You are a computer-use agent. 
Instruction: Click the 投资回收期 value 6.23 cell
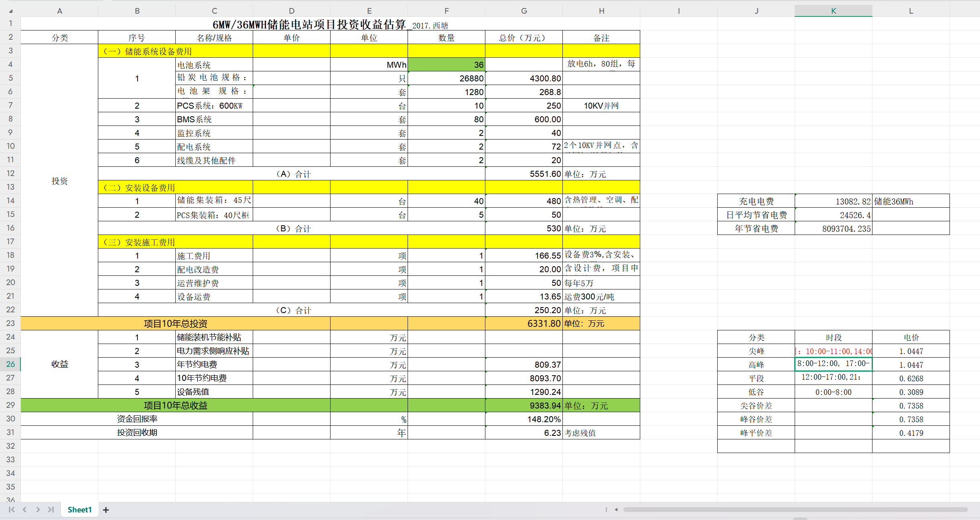pos(523,433)
